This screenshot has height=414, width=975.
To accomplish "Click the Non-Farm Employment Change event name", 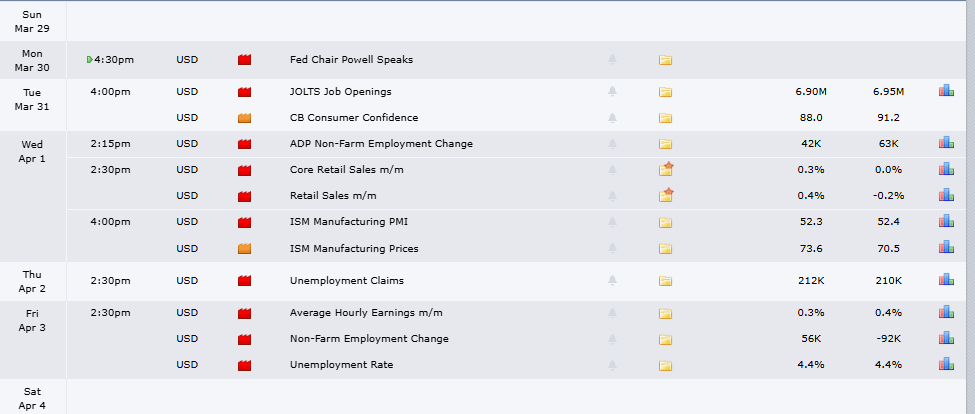I will [x=368, y=339].
